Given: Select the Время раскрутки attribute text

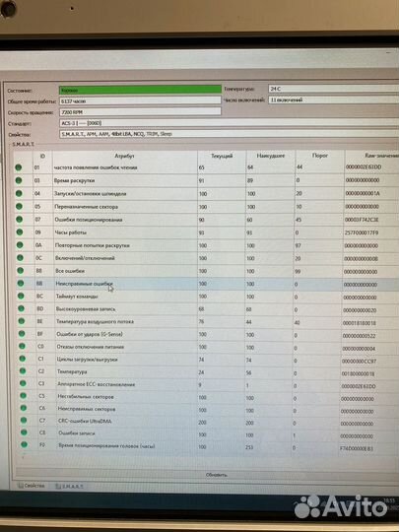Looking at the screenshot, I should (x=74, y=180).
